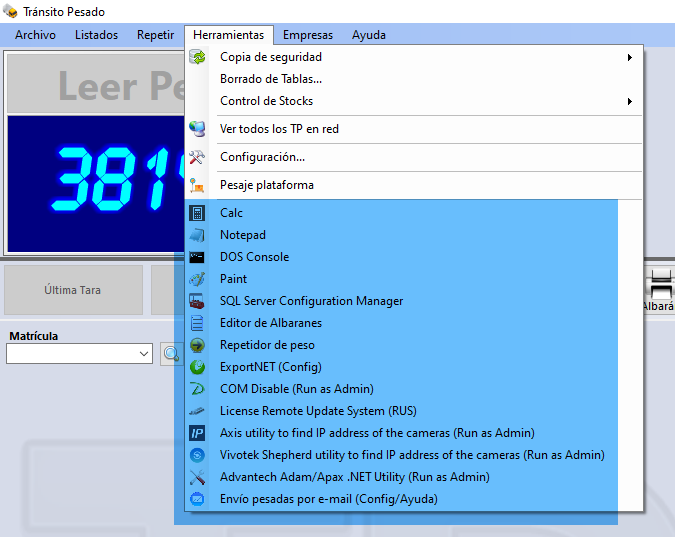
Task: Click the COM Disable icon
Action: (197, 389)
